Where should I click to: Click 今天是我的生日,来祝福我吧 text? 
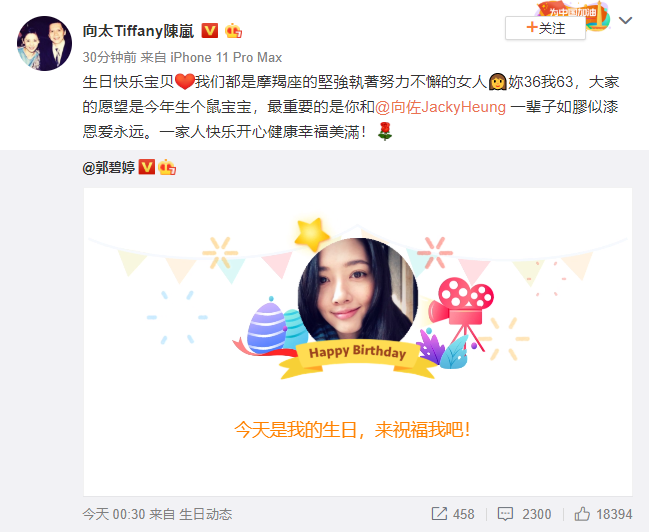coord(352,430)
